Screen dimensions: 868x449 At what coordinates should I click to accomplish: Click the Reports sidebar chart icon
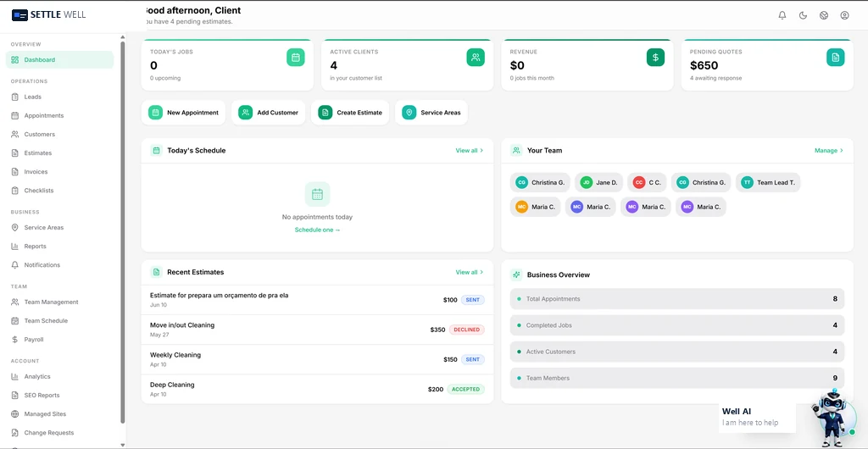point(15,246)
